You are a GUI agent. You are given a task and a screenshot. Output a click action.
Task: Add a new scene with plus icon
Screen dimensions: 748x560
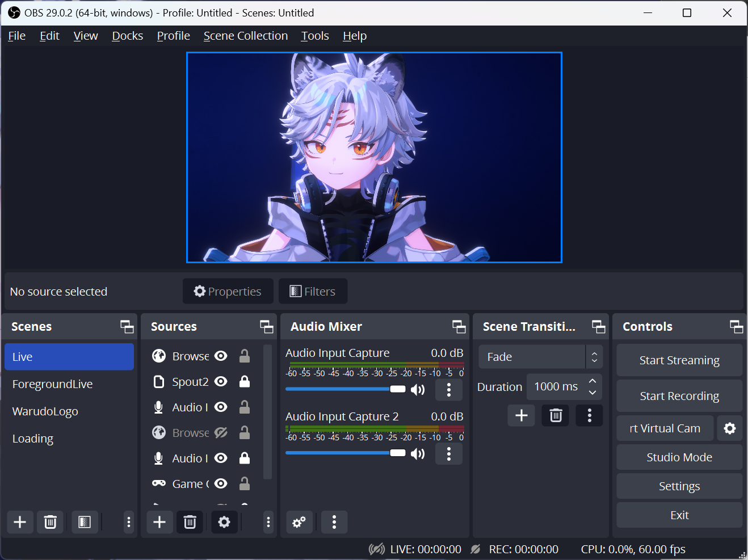tap(20, 522)
